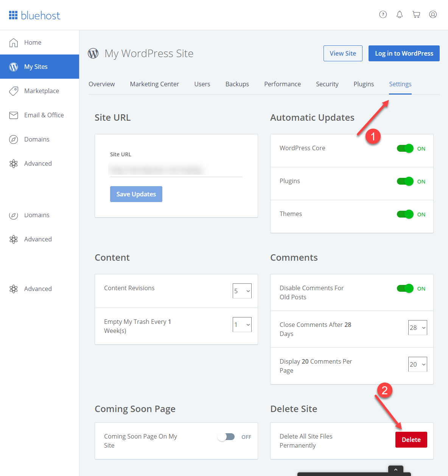Toggle Themes automatic updates switch
This screenshot has height=476, width=448.
tap(405, 214)
